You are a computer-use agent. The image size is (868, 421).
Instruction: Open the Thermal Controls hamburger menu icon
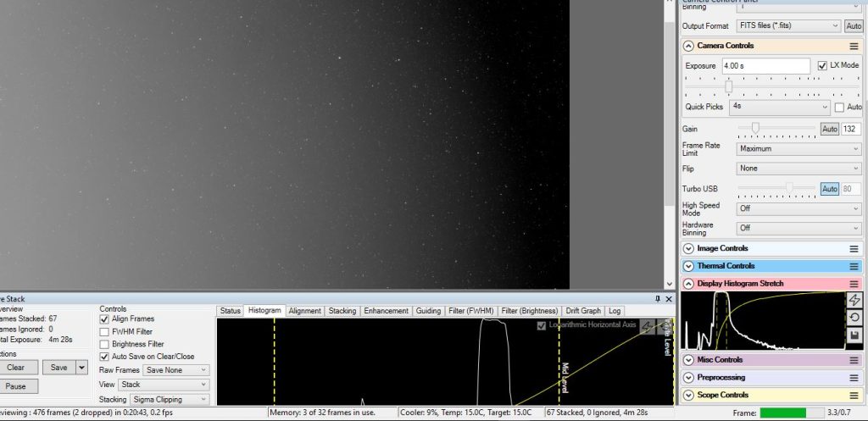(854, 266)
